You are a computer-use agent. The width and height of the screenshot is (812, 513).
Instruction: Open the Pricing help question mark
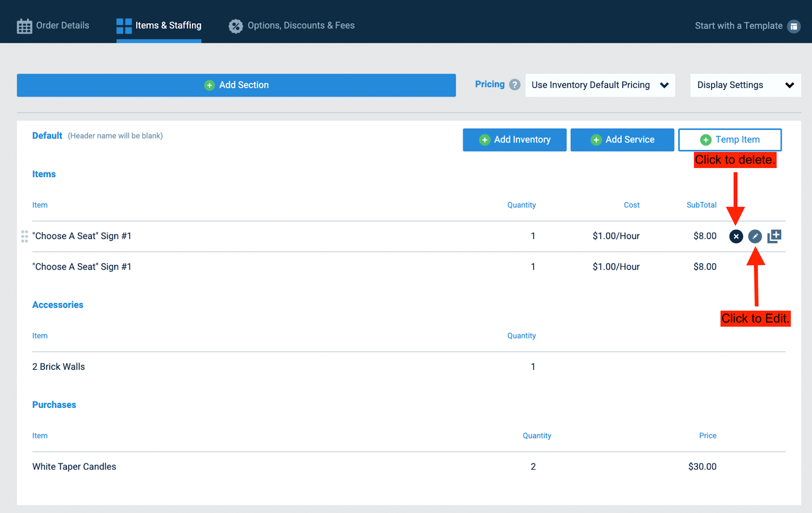[x=514, y=85]
